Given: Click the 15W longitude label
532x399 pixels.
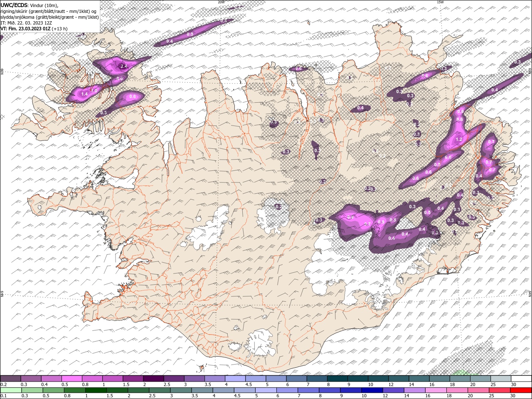Looking at the screenshot, I should click(440, 2).
